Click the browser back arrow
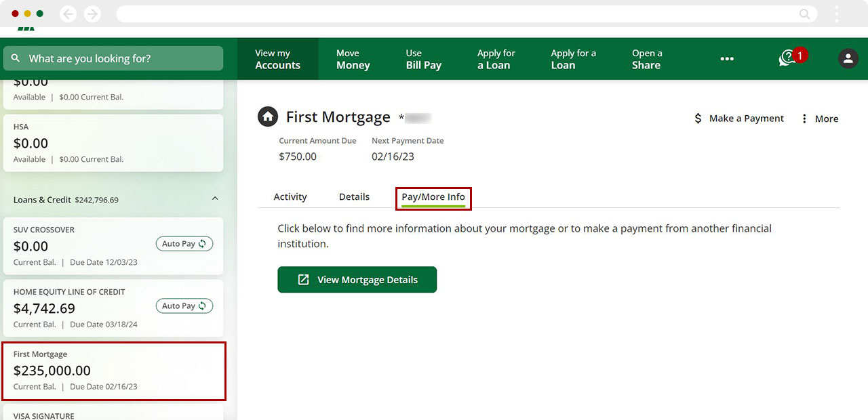 click(x=68, y=14)
